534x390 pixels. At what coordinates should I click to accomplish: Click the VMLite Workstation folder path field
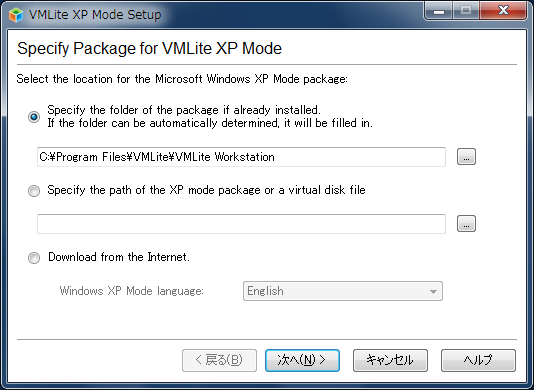click(241, 157)
